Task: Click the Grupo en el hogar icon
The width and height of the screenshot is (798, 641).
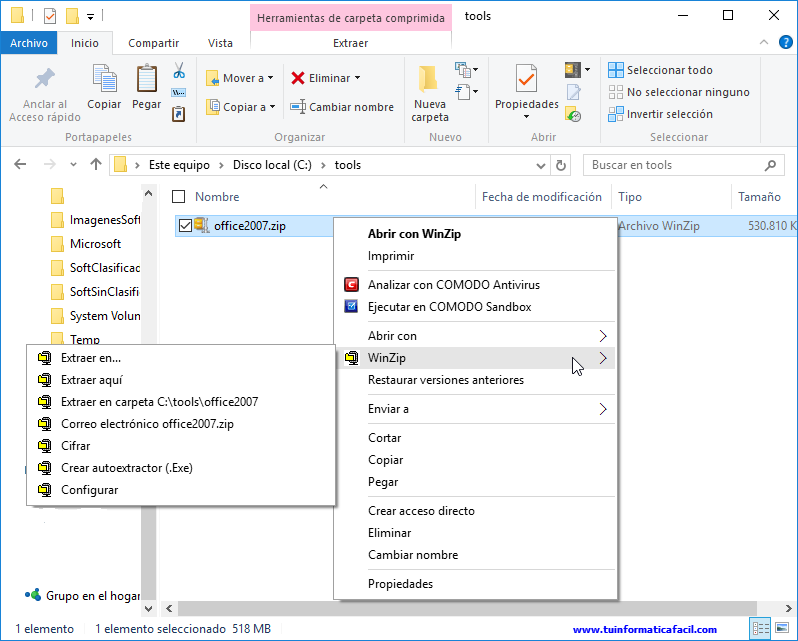Action: (33, 594)
